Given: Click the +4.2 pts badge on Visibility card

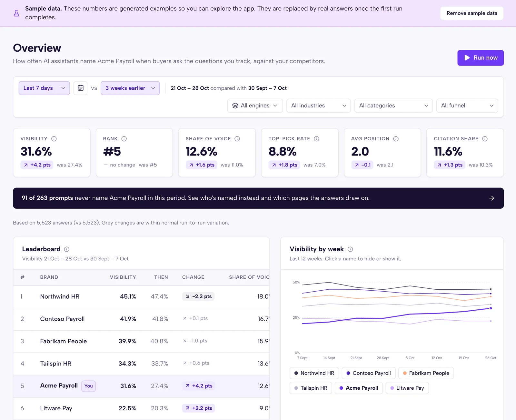Looking at the screenshot, I should 37,165.
